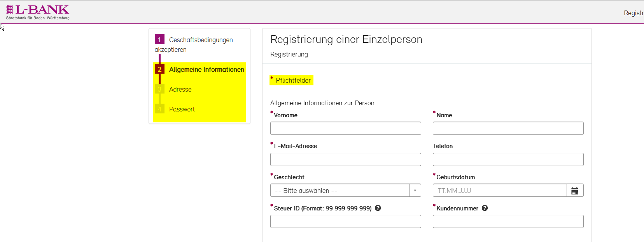This screenshot has width=644, height=242.
Task: Click the 'Staatsbank für Baden-Württemberg' tagline
Action: [38, 18]
